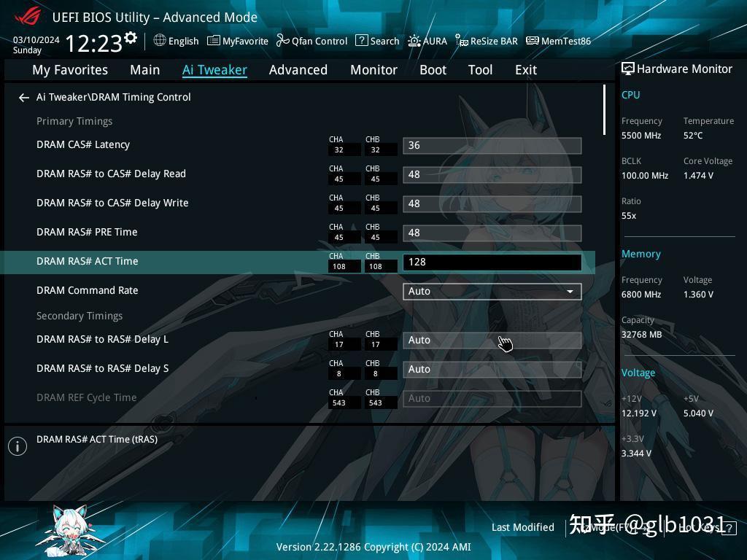747x560 pixels.
Task: Select the Ai Tweaker tab
Action: pyautogui.click(x=214, y=70)
